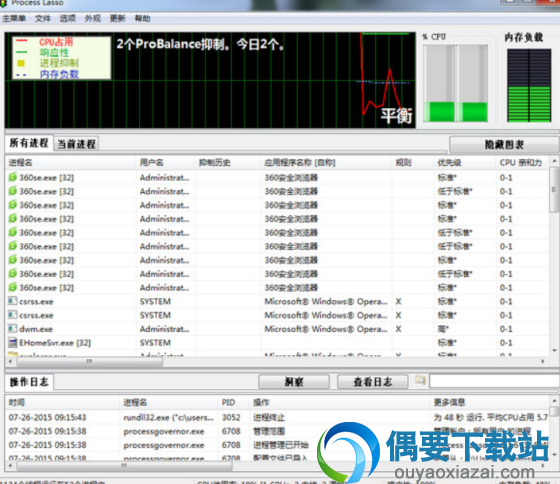Viewport: 560px width, 484px height.
Task: Sort log by 更多信息 column header
Action: (489, 402)
